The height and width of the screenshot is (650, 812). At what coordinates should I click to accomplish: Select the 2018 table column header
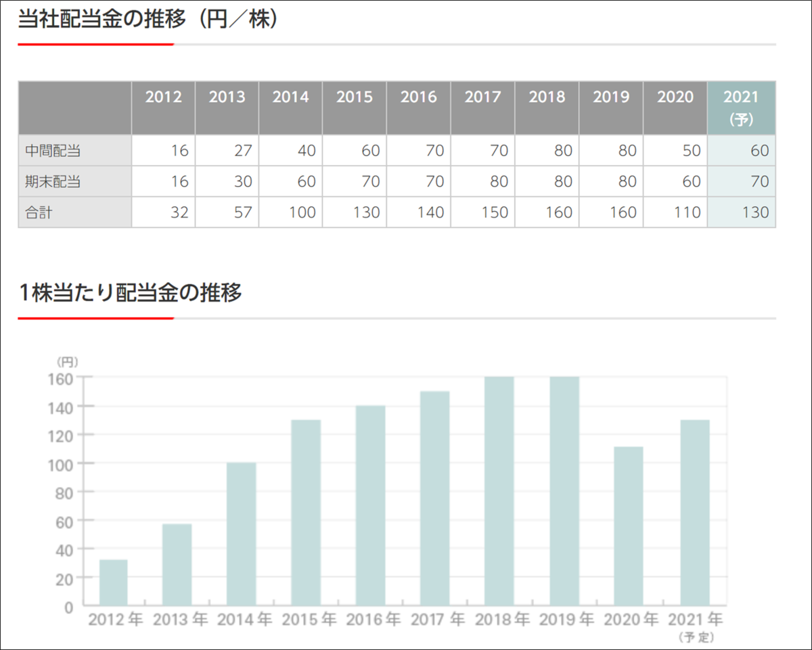point(547,108)
